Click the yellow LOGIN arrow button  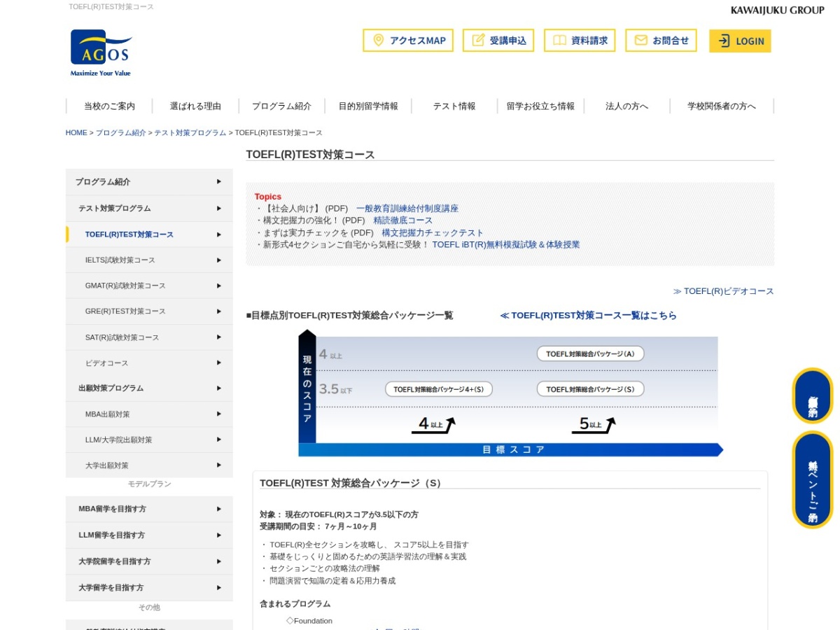point(740,41)
